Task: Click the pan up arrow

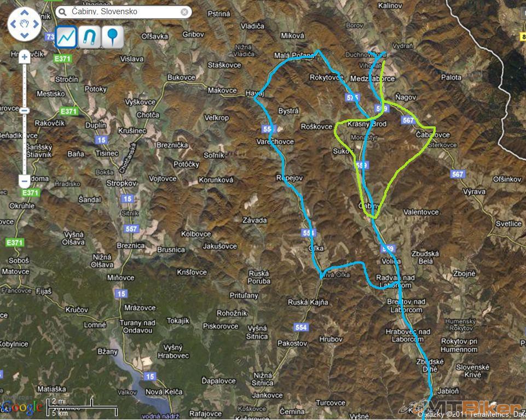Action: click(x=25, y=13)
